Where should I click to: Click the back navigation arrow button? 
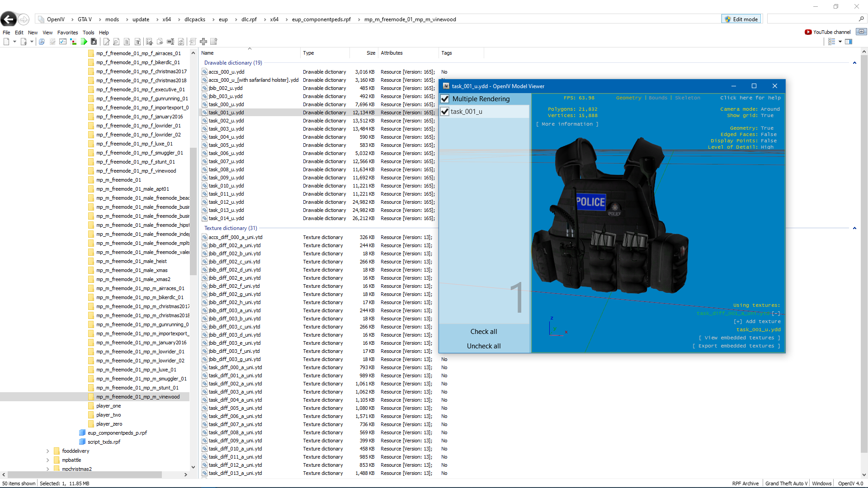point(8,19)
